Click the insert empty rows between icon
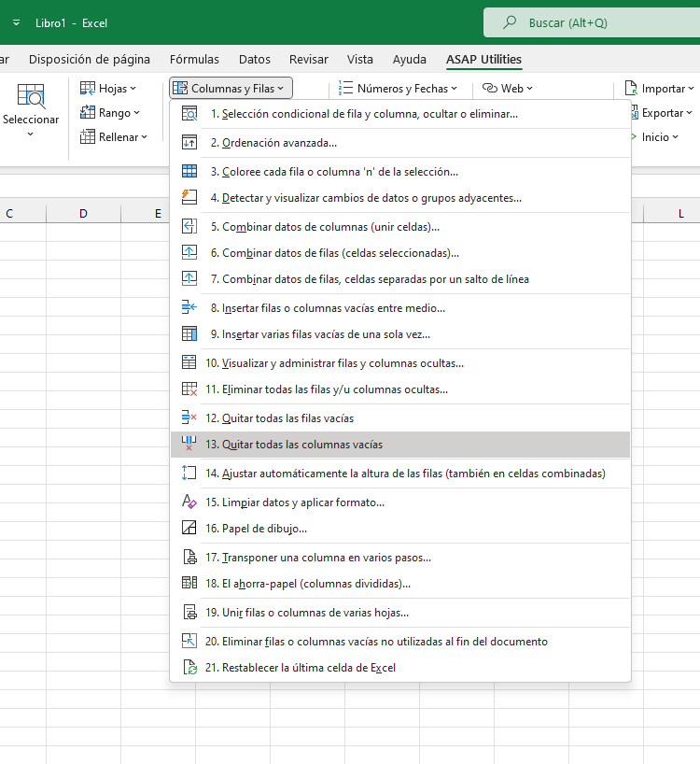Image resolution: width=700 pixels, height=764 pixels. pos(189,307)
